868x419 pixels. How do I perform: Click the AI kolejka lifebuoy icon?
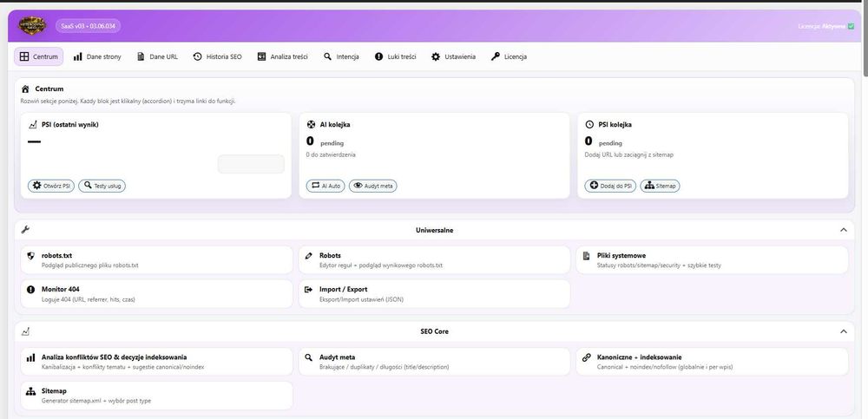tap(311, 125)
